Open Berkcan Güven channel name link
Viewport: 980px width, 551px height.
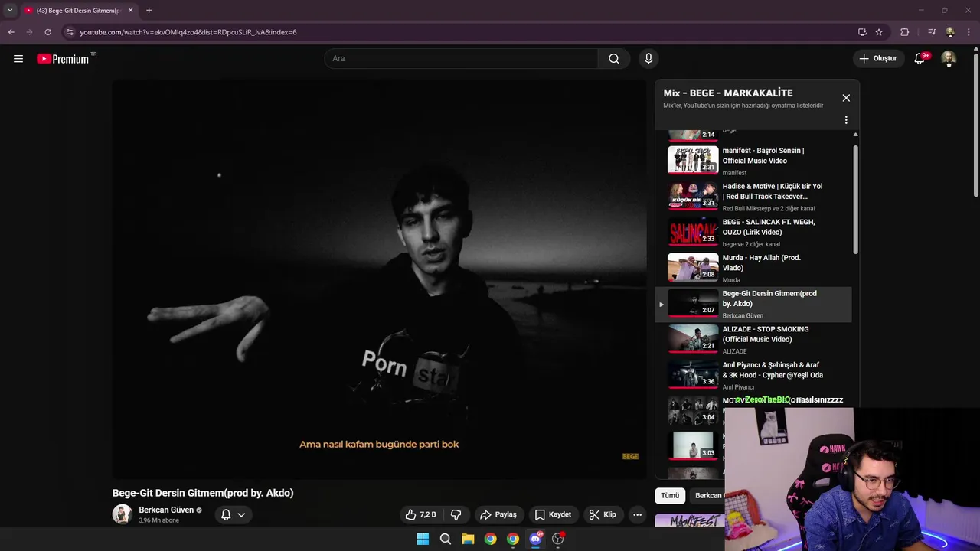click(166, 510)
